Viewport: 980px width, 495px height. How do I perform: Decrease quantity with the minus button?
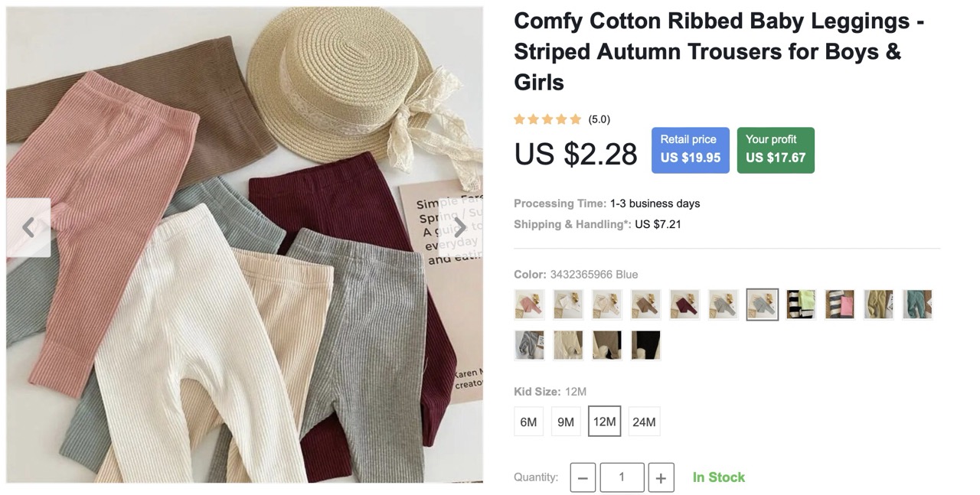(583, 477)
